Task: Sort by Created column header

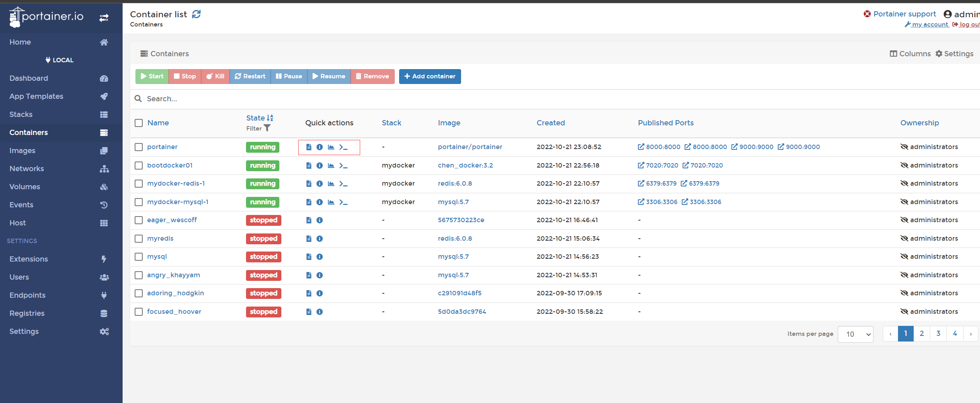Action: click(551, 123)
